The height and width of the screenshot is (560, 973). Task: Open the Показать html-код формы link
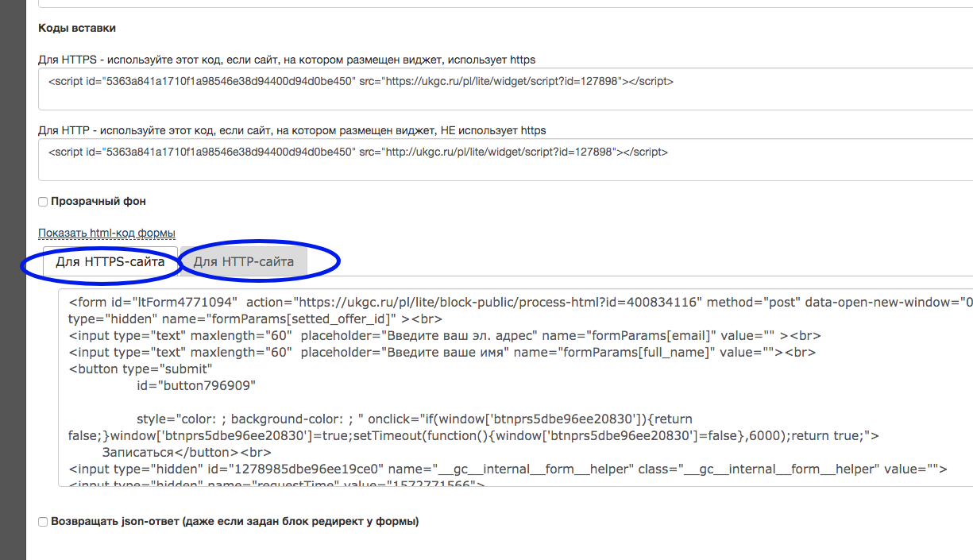coord(106,233)
